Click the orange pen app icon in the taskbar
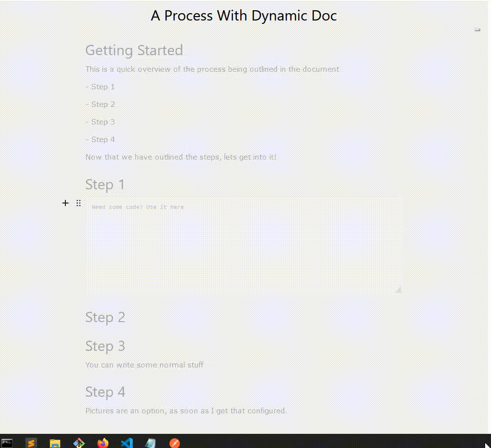Screen dimensions: 491x448 (174, 443)
